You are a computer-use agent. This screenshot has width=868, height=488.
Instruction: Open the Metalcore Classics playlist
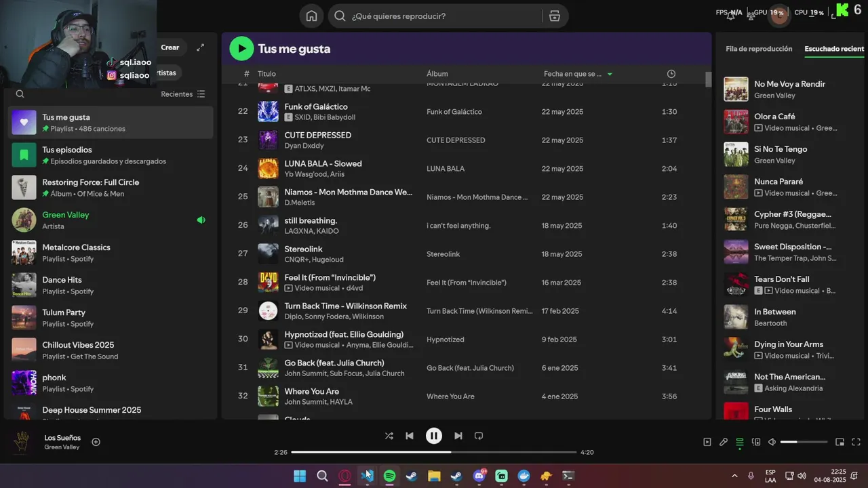pyautogui.click(x=111, y=253)
